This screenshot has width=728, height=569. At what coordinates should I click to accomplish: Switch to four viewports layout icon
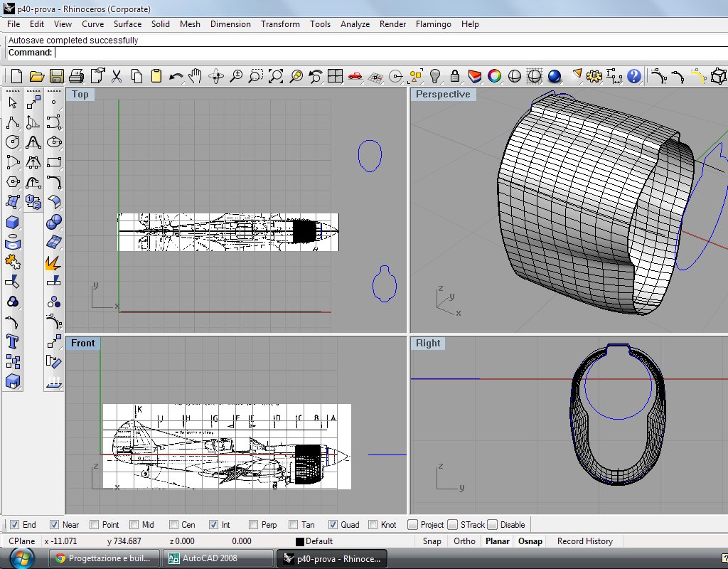[x=336, y=76]
